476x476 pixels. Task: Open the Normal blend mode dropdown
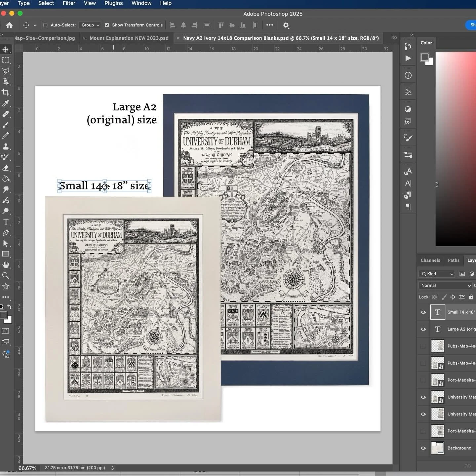tap(445, 285)
